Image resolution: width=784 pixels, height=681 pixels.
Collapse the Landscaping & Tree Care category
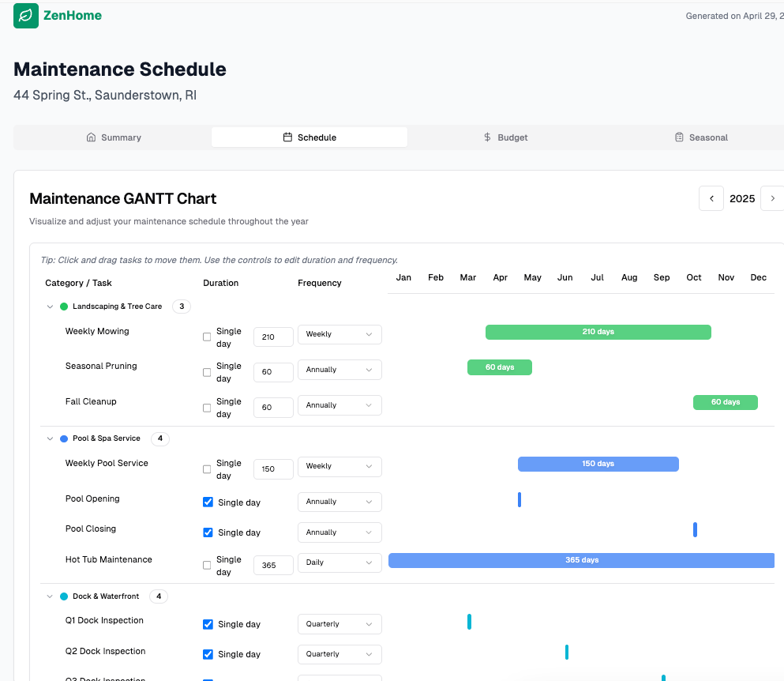pos(50,307)
